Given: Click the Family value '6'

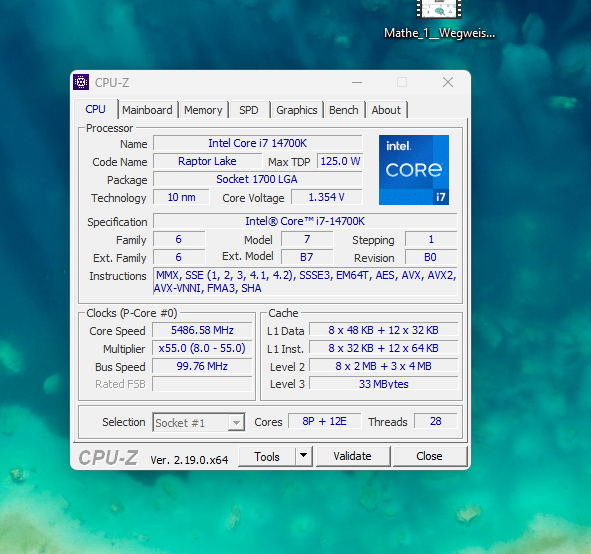Looking at the screenshot, I should point(179,239).
